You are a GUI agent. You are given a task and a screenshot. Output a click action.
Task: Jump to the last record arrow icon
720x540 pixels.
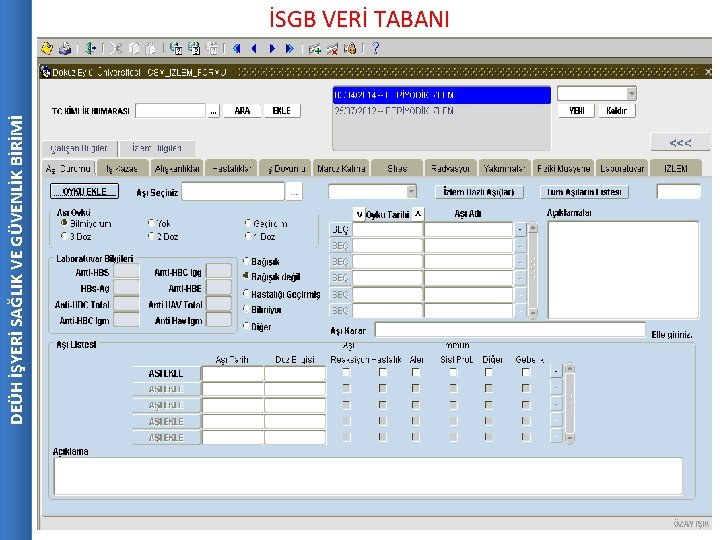290,48
